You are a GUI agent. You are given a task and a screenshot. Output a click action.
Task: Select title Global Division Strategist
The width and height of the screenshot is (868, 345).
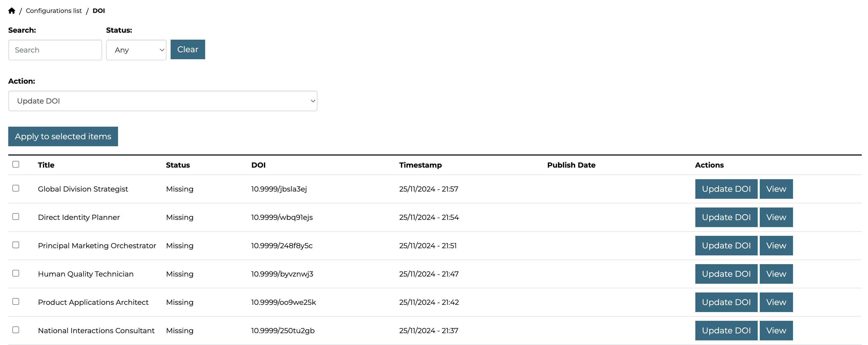coord(83,189)
